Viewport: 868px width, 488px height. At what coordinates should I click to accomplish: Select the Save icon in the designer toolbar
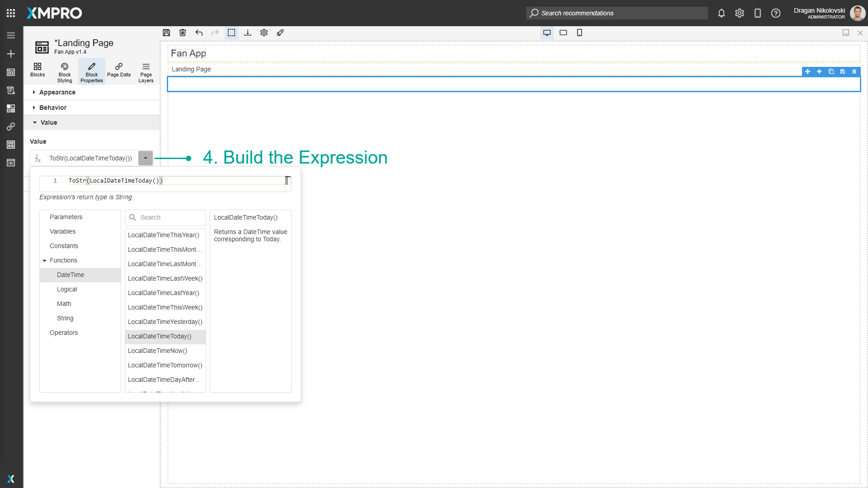coord(166,33)
